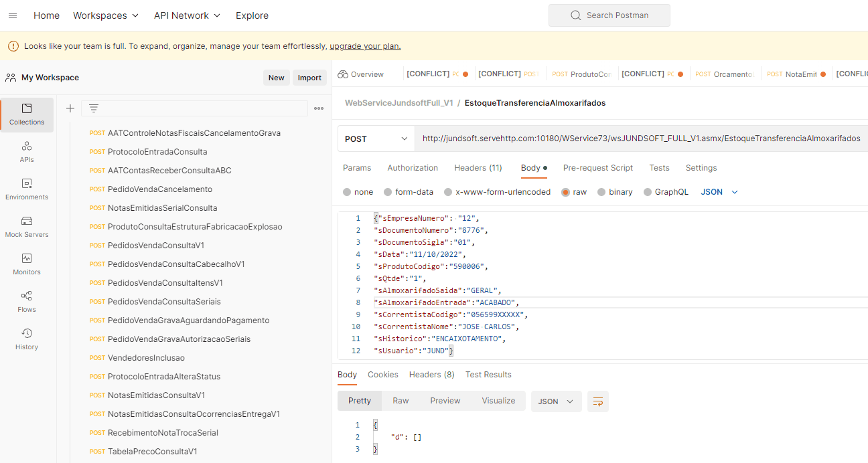Select the binary body type radio
The height and width of the screenshot is (463, 868).
pos(601,192)
